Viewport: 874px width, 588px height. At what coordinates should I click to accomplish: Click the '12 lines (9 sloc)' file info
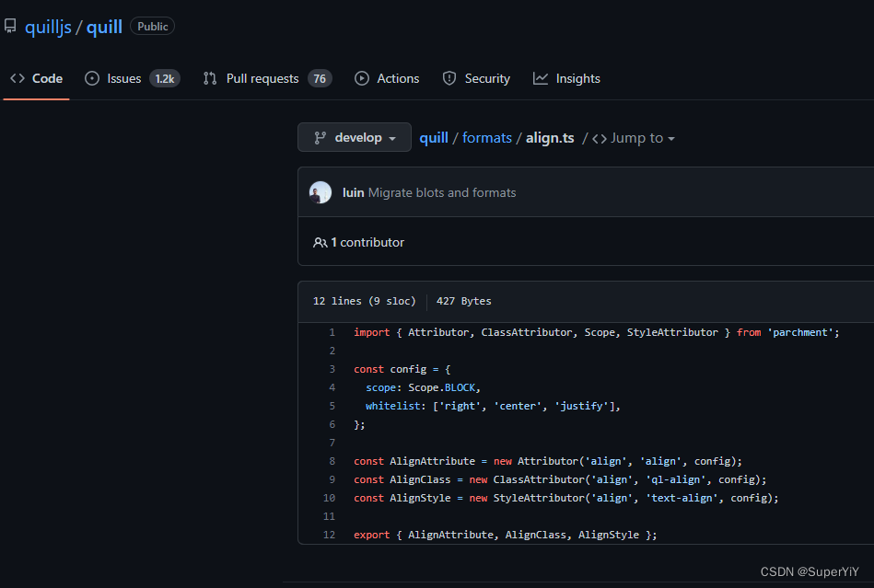pos(365,301)
